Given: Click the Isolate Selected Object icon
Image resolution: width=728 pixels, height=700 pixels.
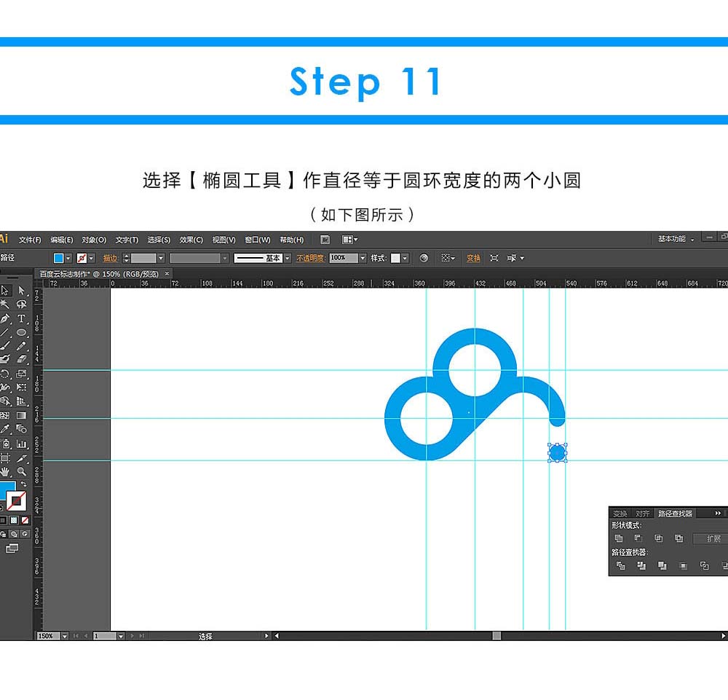Looking at the screenshot, I should pos(494,258).
